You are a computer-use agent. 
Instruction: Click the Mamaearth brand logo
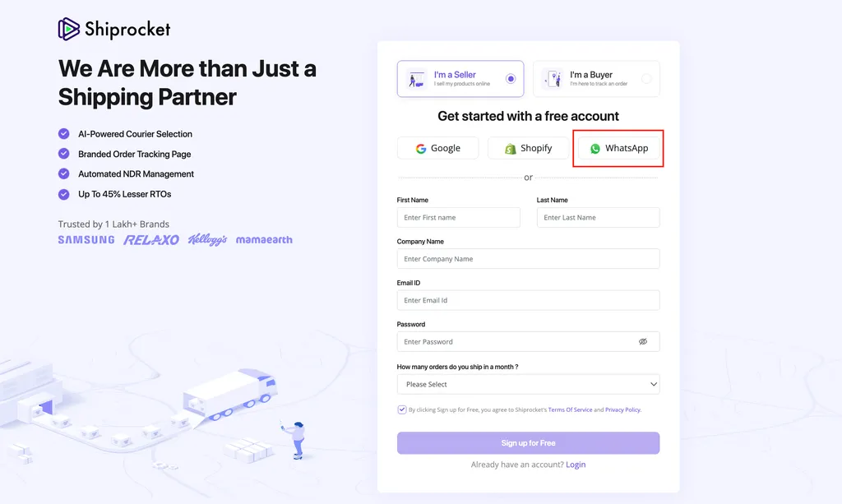[264, 240]
